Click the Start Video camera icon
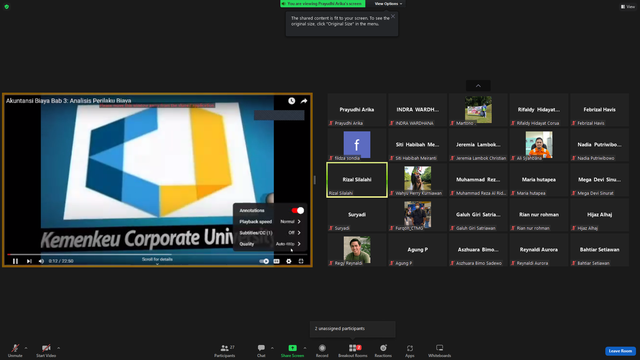This screenshot has width=640, height=360. pyautogui.click(x=46, y=348)
